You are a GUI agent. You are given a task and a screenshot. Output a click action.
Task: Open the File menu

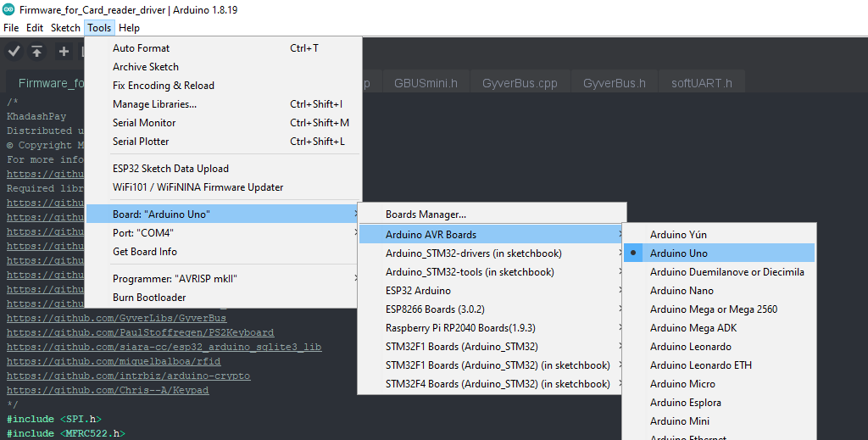(x=11, y=28)
